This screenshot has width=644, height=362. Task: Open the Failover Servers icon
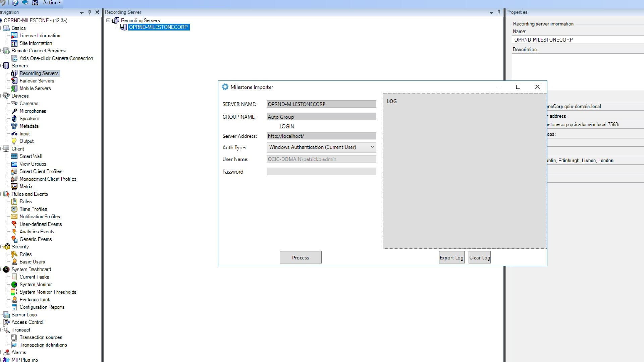pos(14,81)
